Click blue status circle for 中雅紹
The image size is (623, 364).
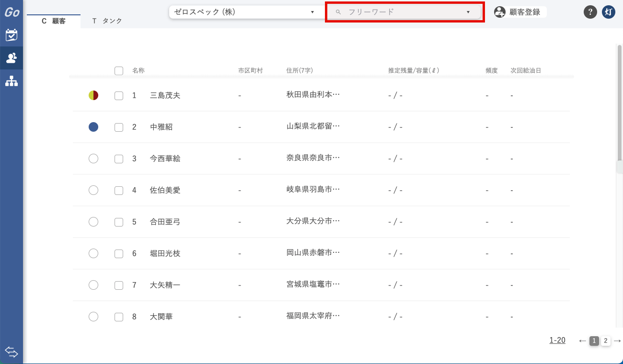pos(93,127)
